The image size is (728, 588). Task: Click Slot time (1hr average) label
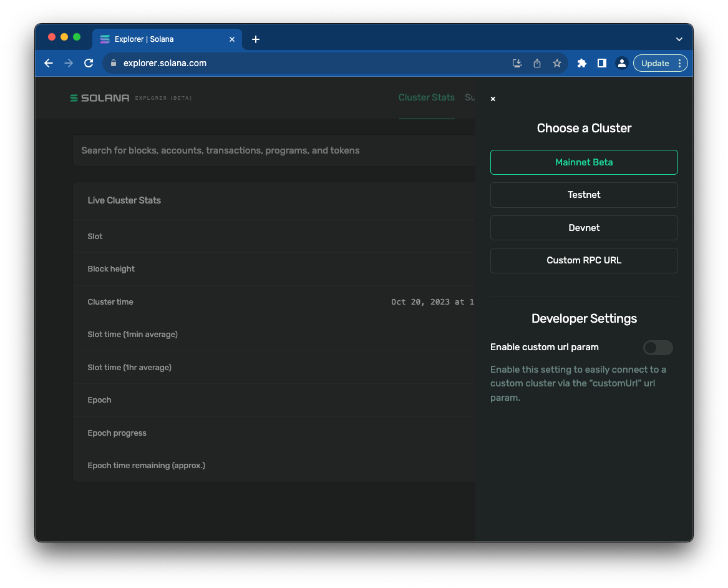(x=130, y=368)
